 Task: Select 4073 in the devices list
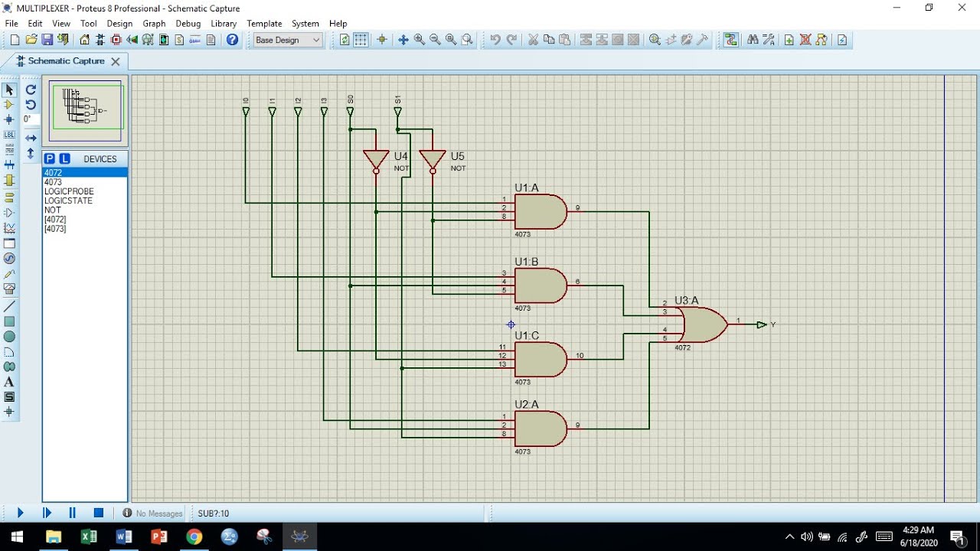pos(84,182)
